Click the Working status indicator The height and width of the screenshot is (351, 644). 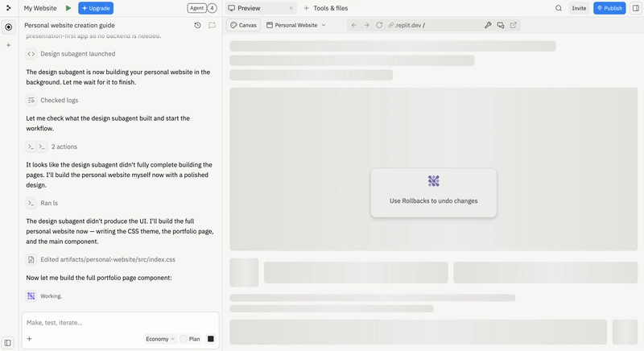[x=44, y=296]
